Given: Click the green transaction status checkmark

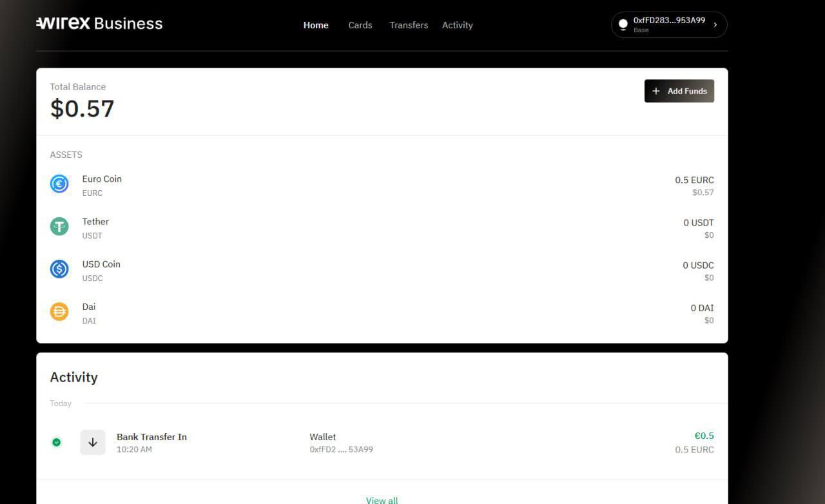Looking at the screenshot, I should click(x=57, y=442).
